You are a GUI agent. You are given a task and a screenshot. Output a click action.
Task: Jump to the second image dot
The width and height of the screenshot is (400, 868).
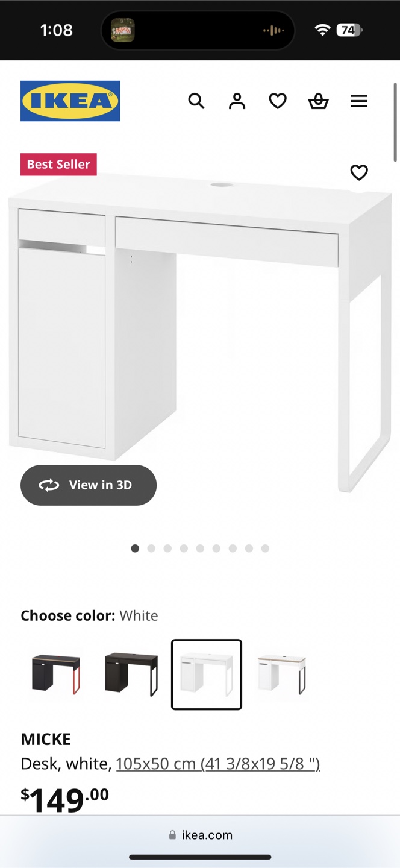(151, 549)
